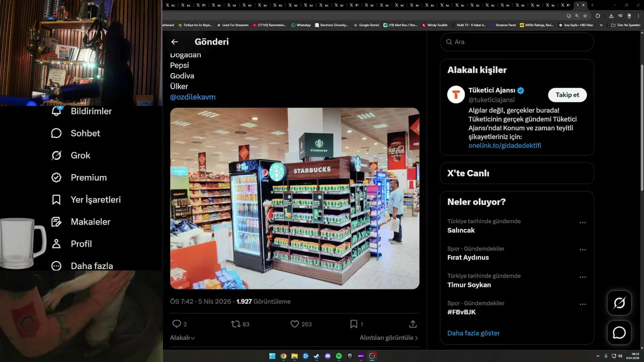Open Sohbet messages in the sidebar
The height and width of the screenshot is (362, 644).
[x=75, y=133]
